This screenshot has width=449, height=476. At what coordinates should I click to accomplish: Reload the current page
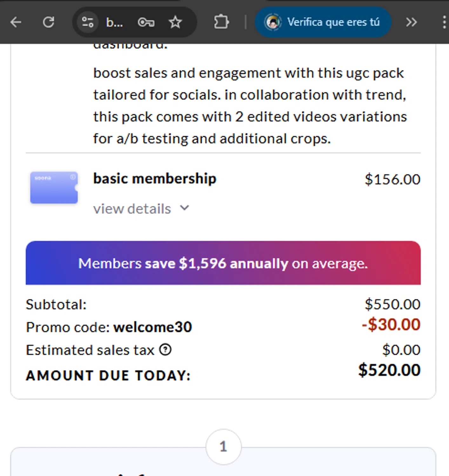pos(49,22)
